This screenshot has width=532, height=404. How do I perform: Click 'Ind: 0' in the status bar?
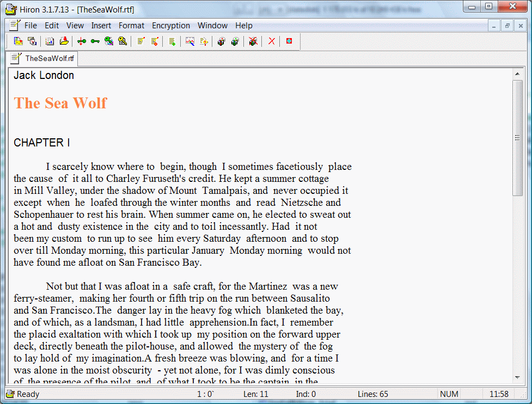[305, 394]
